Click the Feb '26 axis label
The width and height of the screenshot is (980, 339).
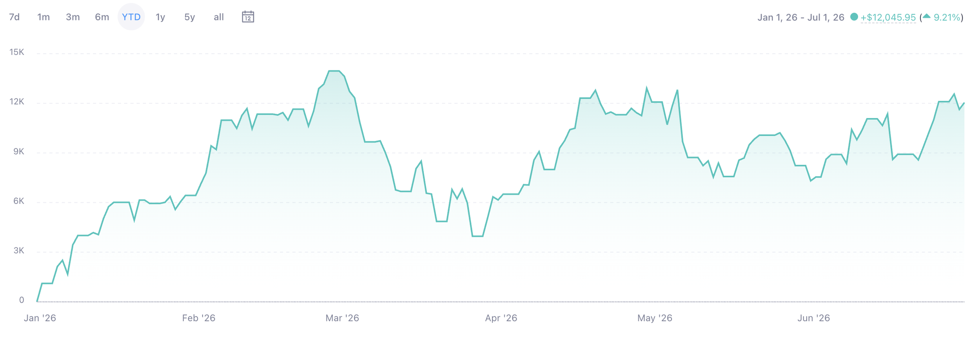tap(199, 318)
